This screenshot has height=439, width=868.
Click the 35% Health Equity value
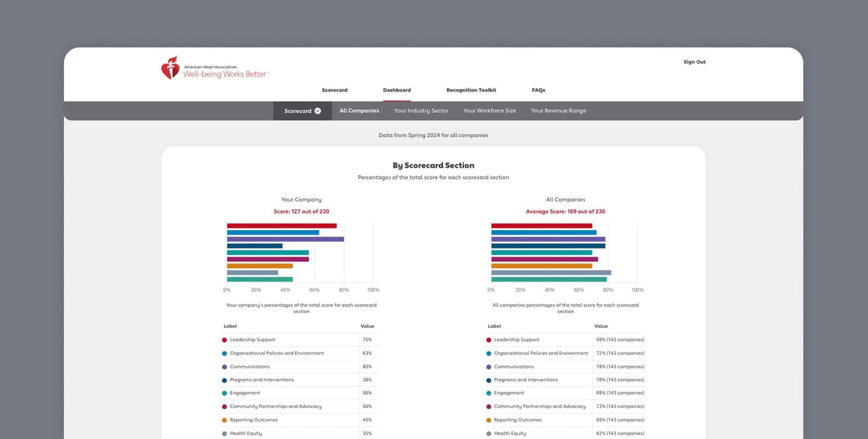(x=367, y=434)
